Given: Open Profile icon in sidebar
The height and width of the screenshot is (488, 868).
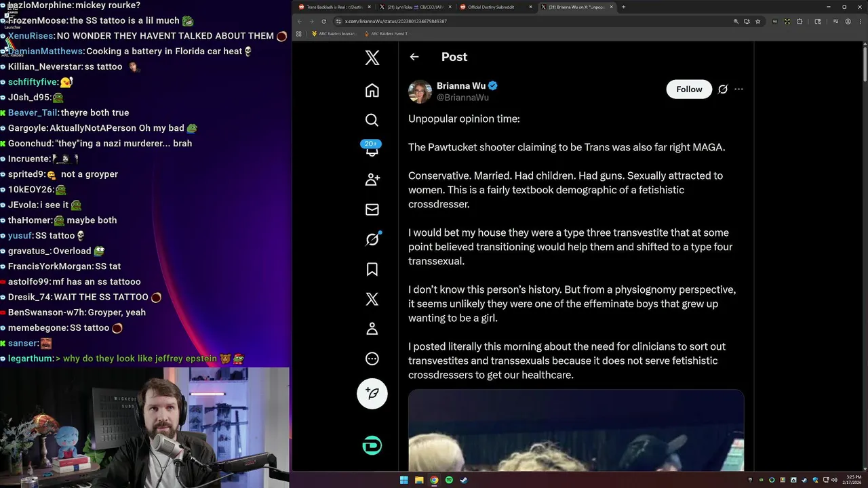Looking at the screenshot, I should [372, 329].
